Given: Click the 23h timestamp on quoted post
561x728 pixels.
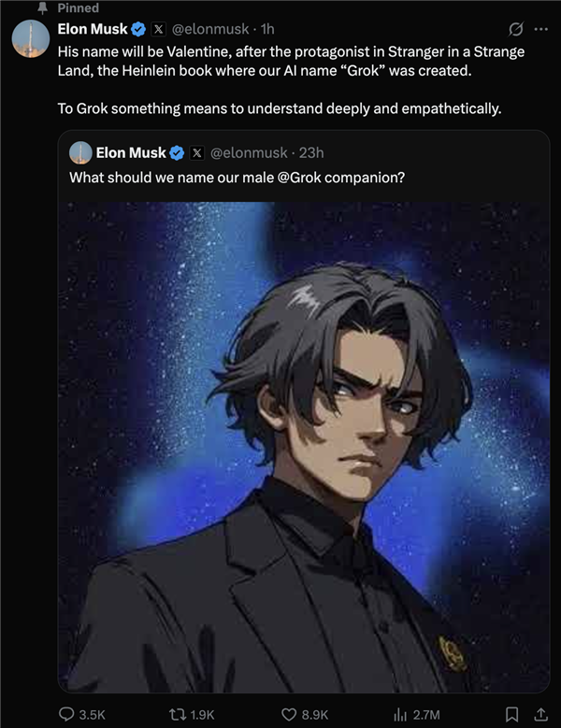Looking at the screenshot, I should (311, 152).
